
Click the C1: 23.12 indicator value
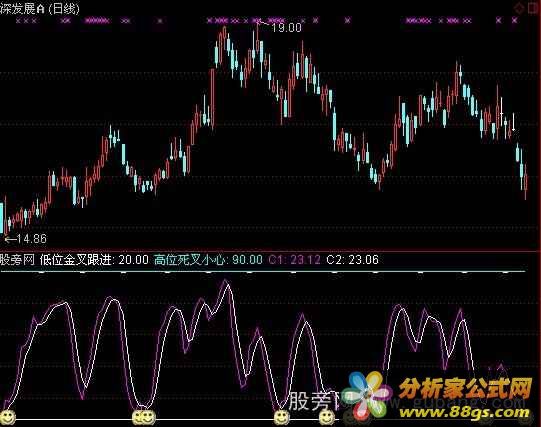(294, 259)
